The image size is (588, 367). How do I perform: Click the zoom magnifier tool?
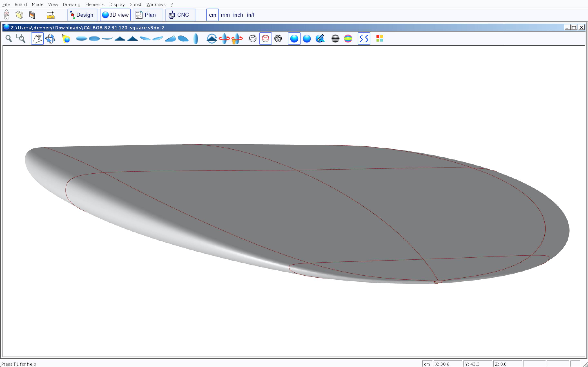9,39
